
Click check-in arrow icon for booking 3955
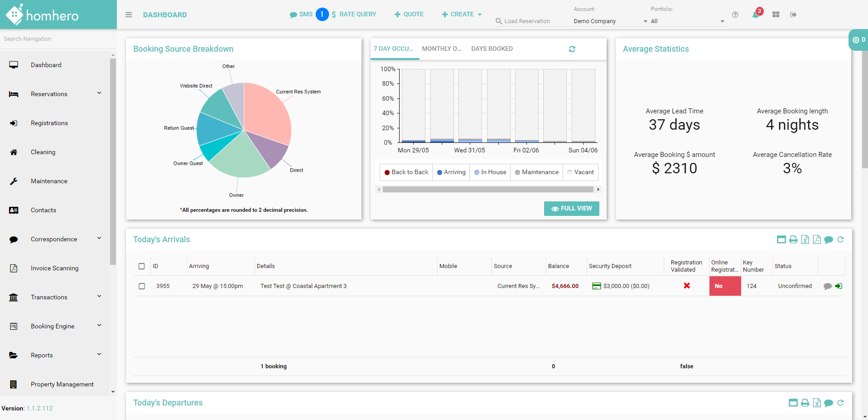(839, 286)
